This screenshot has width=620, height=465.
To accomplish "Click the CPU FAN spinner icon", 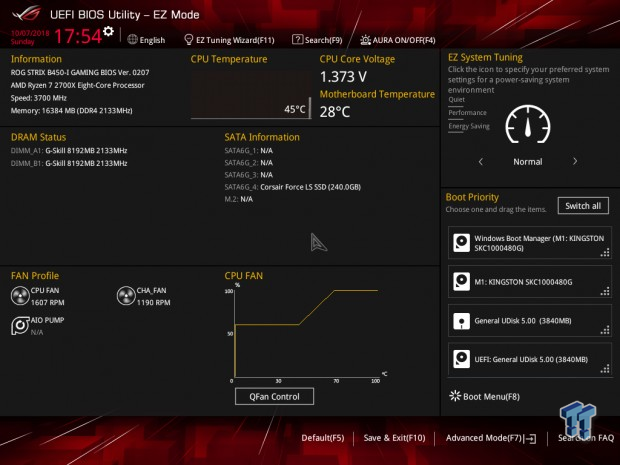I will (x=20, y=296).
